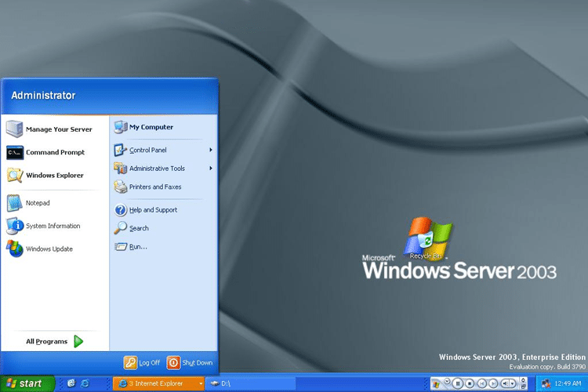
Task: Skip to previous track in Media Player toolbar
Action: coord(482,383)
